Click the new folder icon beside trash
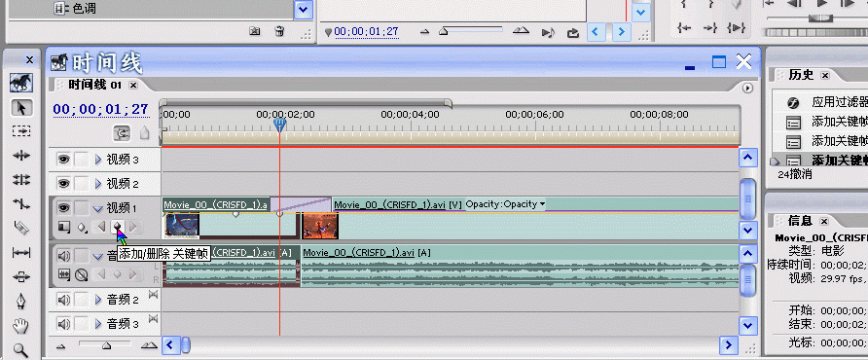868x360 pixels. tap(255, 30)
